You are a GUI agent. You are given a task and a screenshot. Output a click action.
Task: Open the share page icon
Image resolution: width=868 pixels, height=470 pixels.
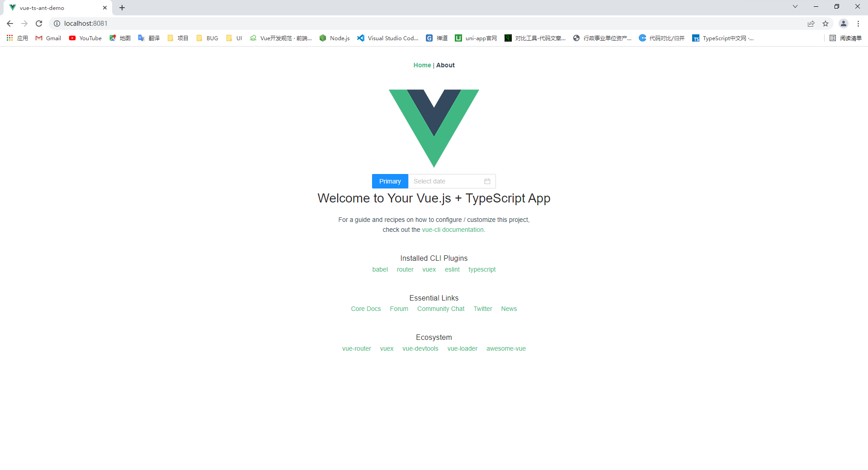coord(811,23)
